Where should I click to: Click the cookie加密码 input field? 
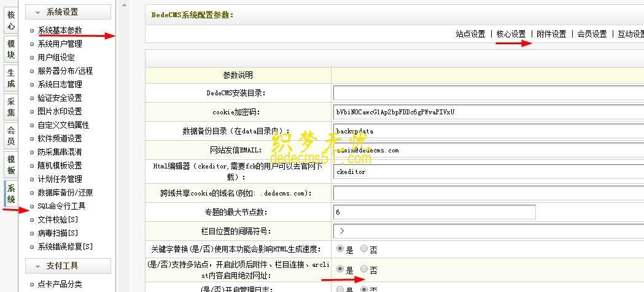[488, 112]
